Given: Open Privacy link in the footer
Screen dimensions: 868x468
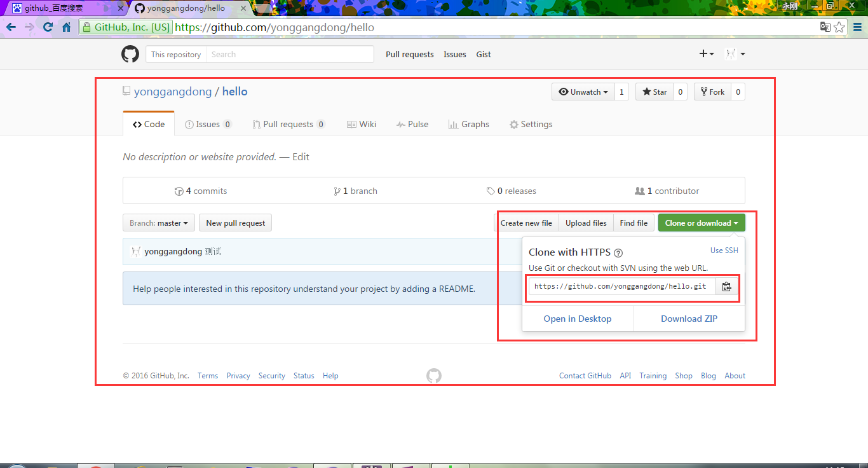Looking at the screenshot, I should click(x=238, y=376).
